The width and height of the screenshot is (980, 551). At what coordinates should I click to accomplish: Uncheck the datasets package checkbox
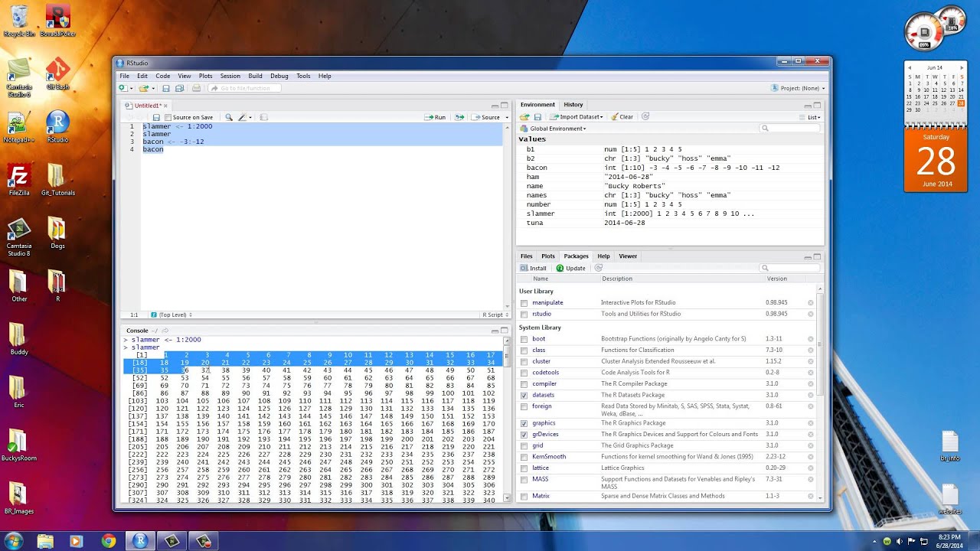tap(524, 396)
